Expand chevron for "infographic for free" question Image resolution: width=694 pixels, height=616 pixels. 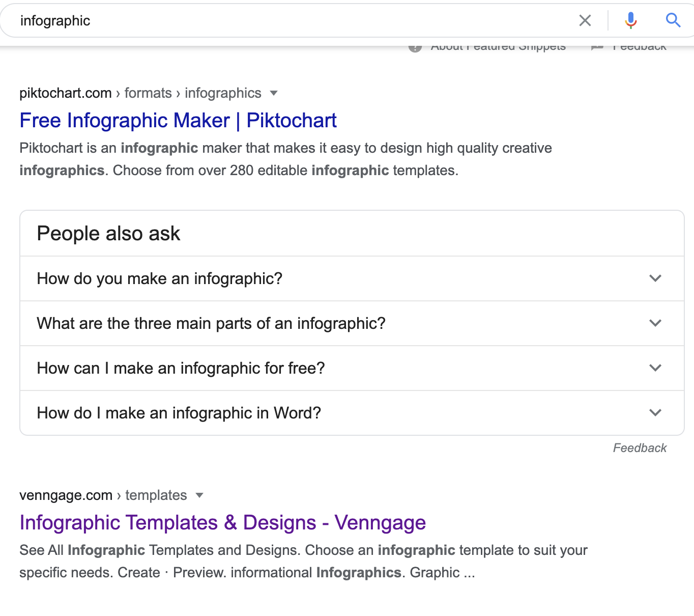tap(655, 368)
